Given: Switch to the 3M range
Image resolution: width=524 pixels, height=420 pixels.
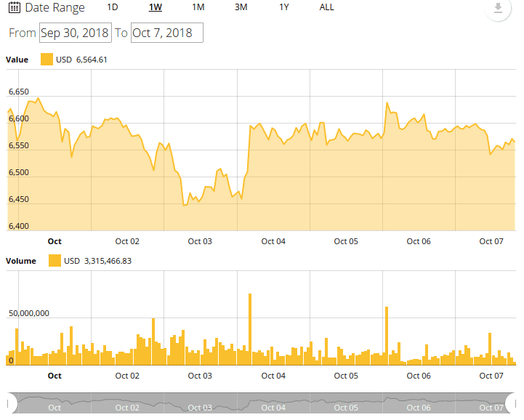Looking at the screenshot, I should click(x=241, y=7).
